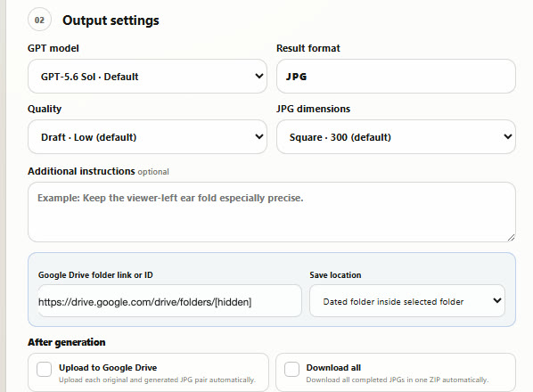Click the Google Drive folder link field

click(169, 301)
